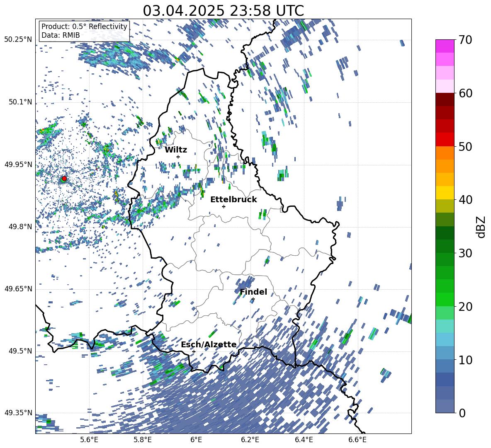Click the Wiltz cross marker
Viewport: 491px width, 448px height.
point(178,157)
